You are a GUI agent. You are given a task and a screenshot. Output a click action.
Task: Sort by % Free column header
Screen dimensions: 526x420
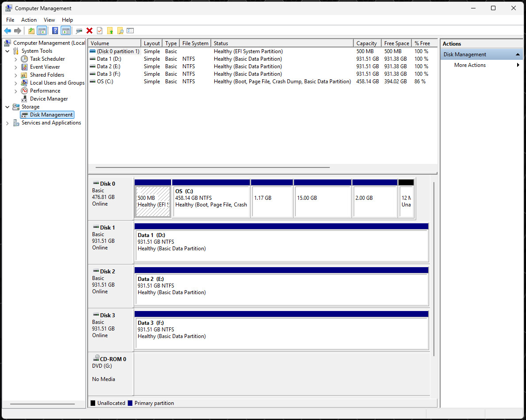coord(424,43)
